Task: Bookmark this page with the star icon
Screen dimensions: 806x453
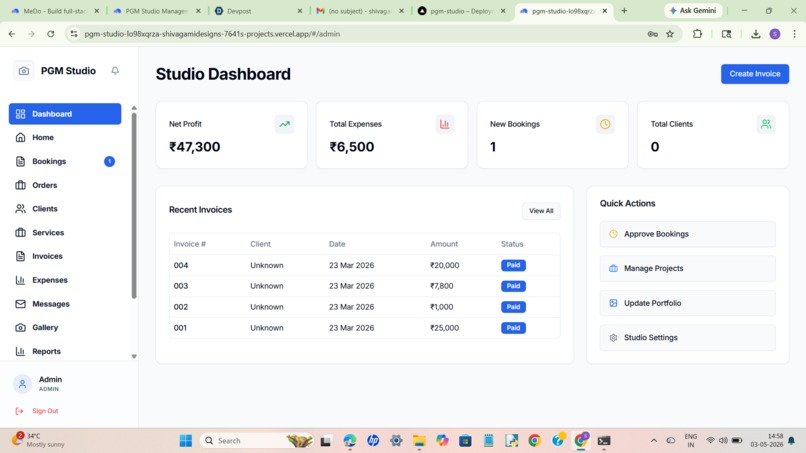Action: tap(670, 34)
